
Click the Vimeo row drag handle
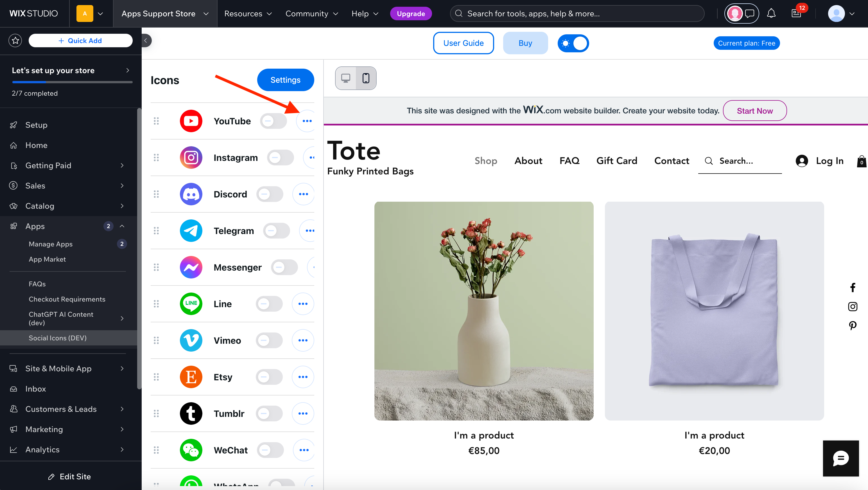pyautogui.click(x=156, y=341)
